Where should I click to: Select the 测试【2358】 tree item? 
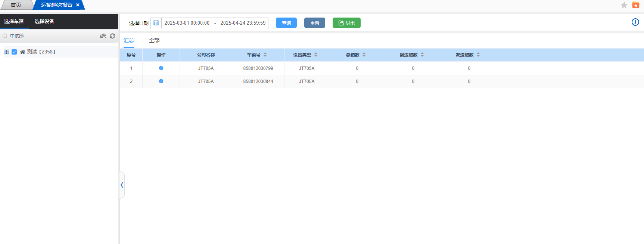41,52
